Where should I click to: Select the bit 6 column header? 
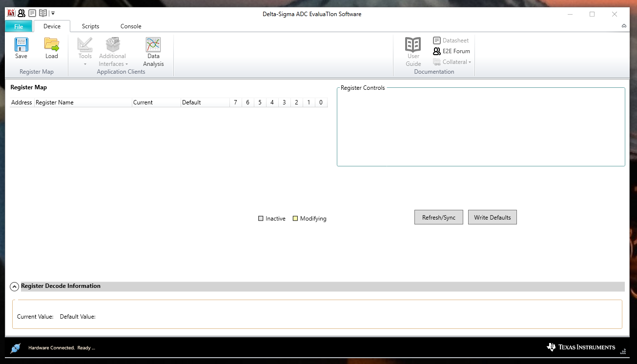coord(248,102)
